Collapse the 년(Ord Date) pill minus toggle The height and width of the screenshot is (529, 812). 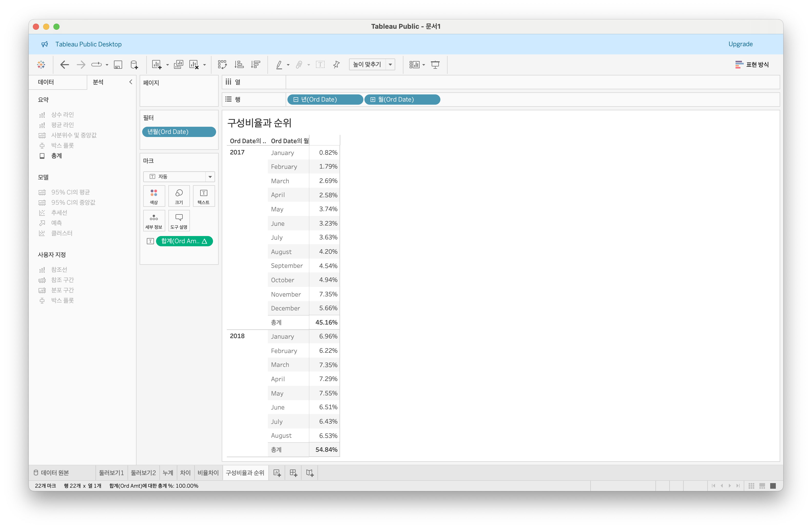[x=296, y=100]
